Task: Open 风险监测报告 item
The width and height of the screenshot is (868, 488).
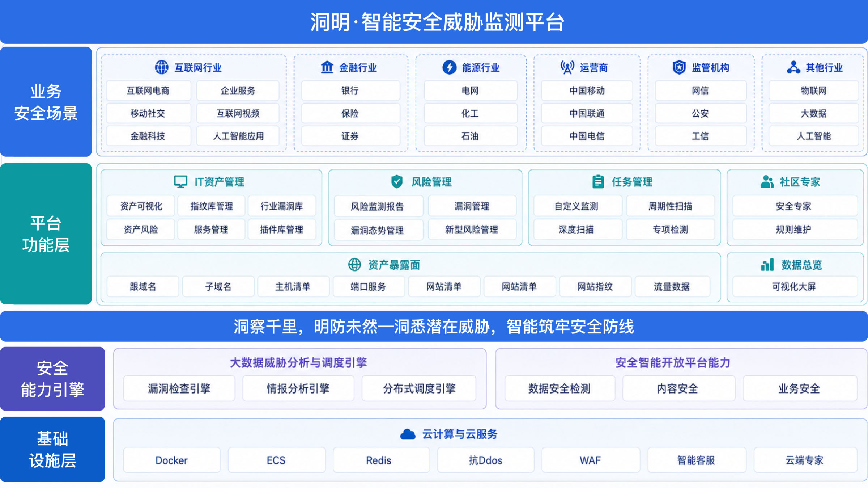Action: click(379, 206)
